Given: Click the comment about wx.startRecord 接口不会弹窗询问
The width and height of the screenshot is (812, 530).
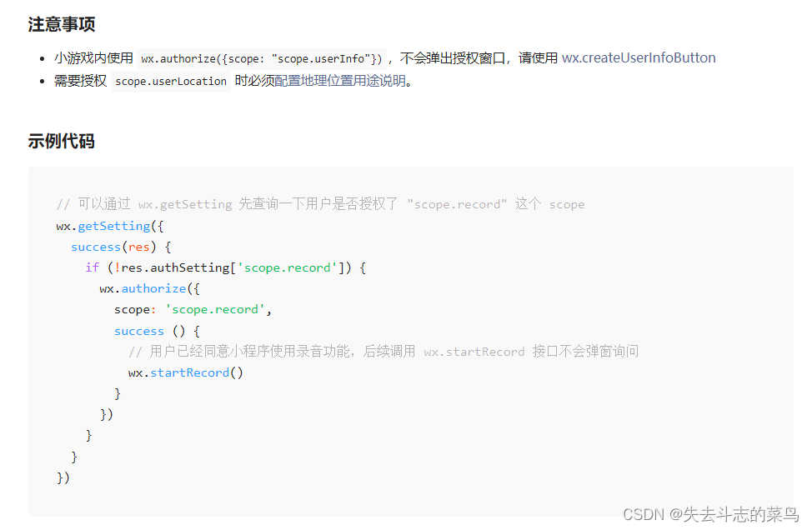Looking at the screenshot, I should click(x=383, y=352).
